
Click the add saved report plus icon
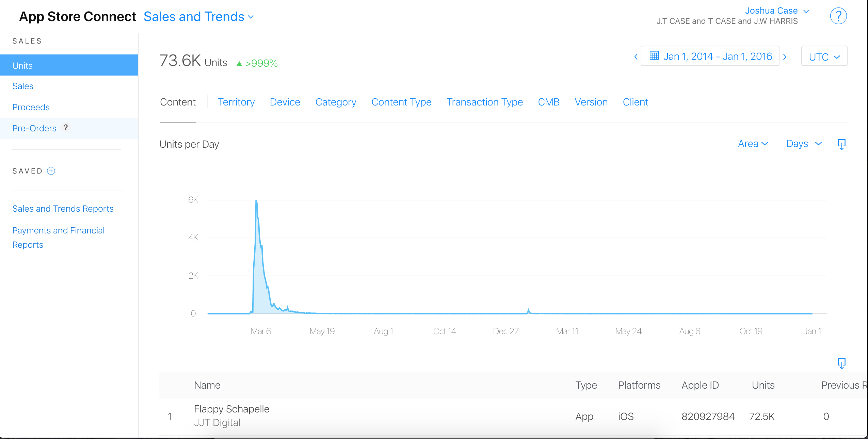point(51,171)
